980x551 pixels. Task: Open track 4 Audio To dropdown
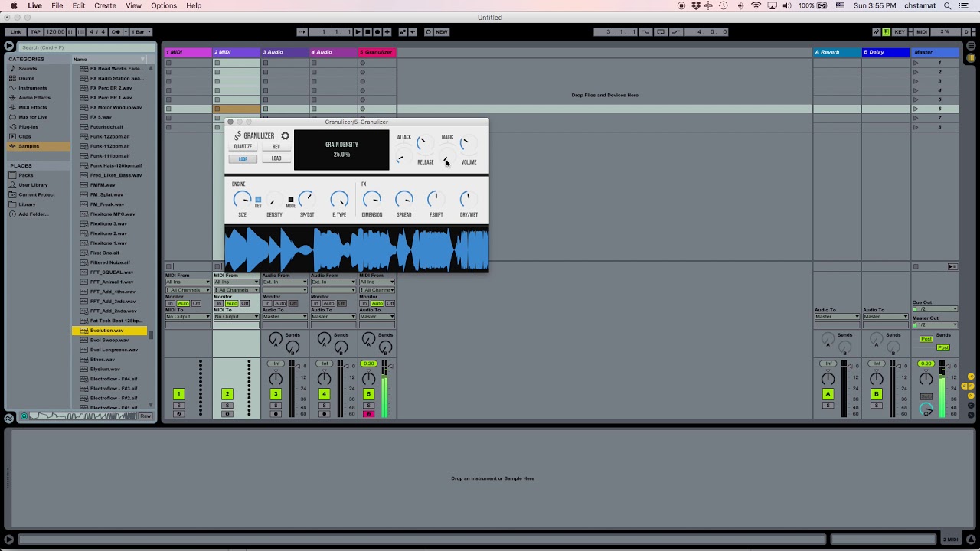pyautogui.click(x=332, y=317)
